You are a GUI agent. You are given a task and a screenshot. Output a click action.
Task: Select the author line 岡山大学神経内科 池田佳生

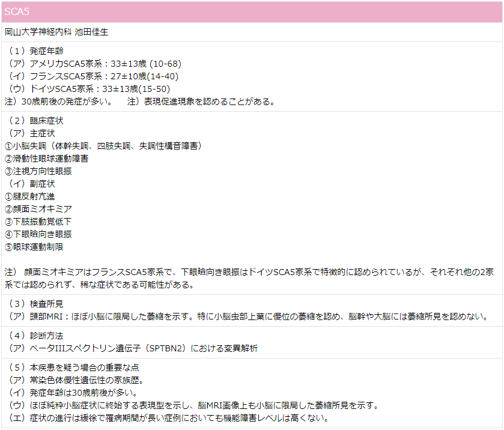[56, 32]
